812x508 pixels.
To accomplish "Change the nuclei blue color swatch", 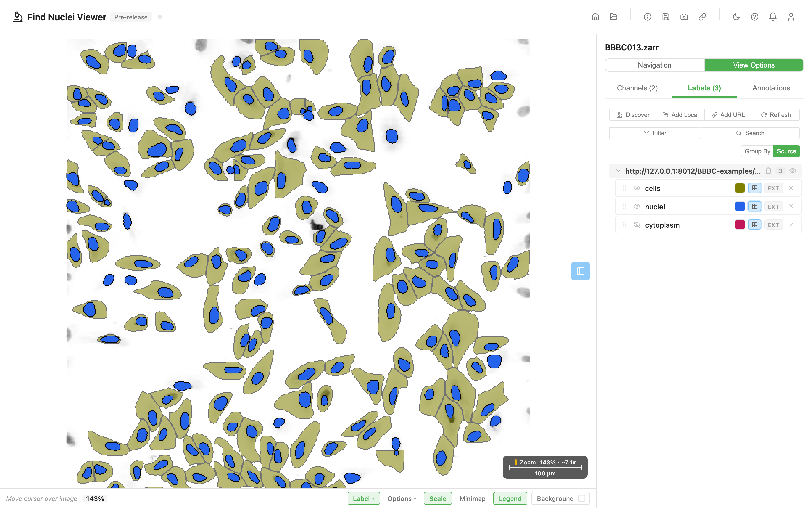I will tap(739, 206).
